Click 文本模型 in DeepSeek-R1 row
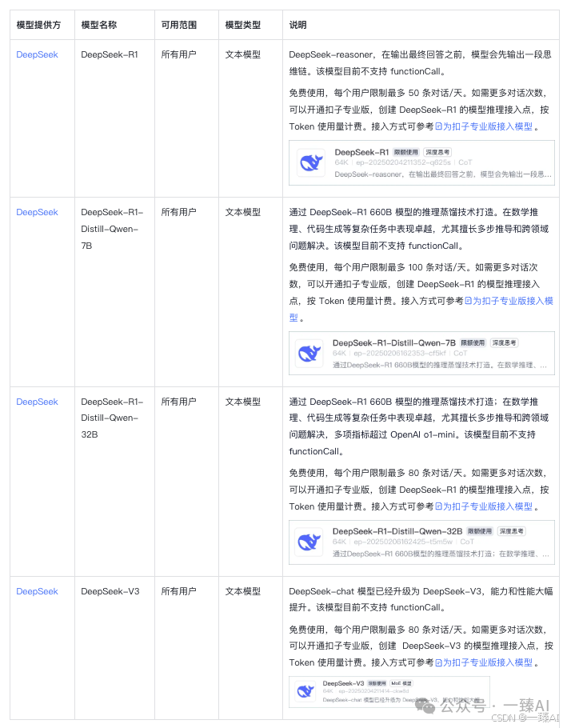567x728 pixels. (x=242, y=54)
